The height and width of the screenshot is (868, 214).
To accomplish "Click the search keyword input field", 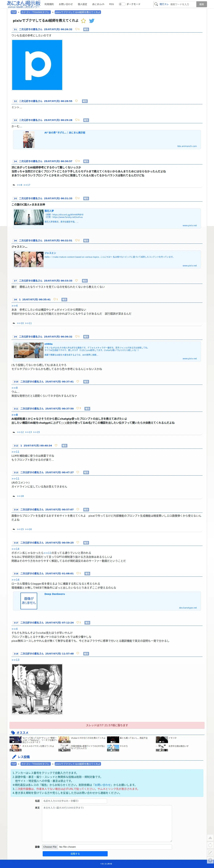I will [x=183, y=4].
